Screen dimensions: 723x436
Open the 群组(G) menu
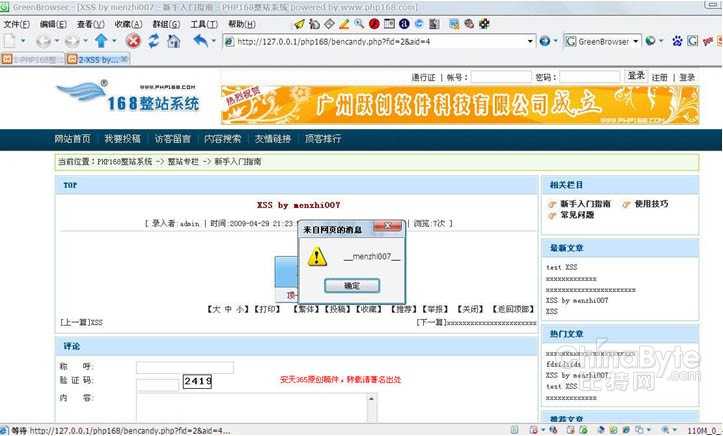(166, 24)
